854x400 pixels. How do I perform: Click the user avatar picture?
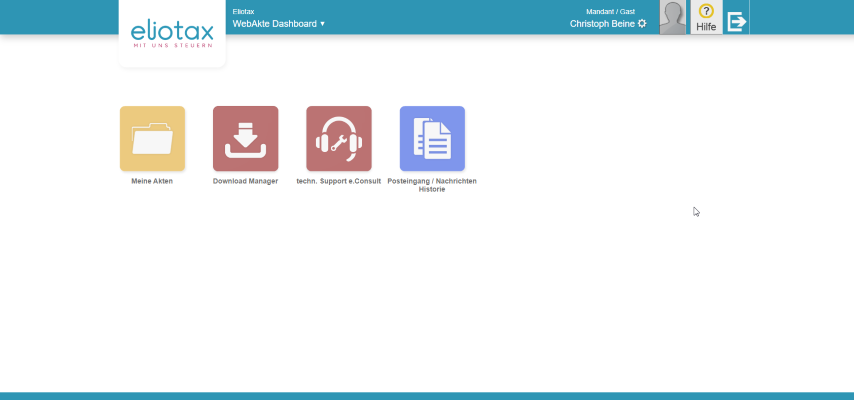[673, 17]
